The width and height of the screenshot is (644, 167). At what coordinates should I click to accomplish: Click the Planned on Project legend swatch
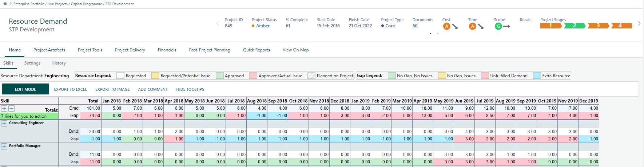coord(311,75)
